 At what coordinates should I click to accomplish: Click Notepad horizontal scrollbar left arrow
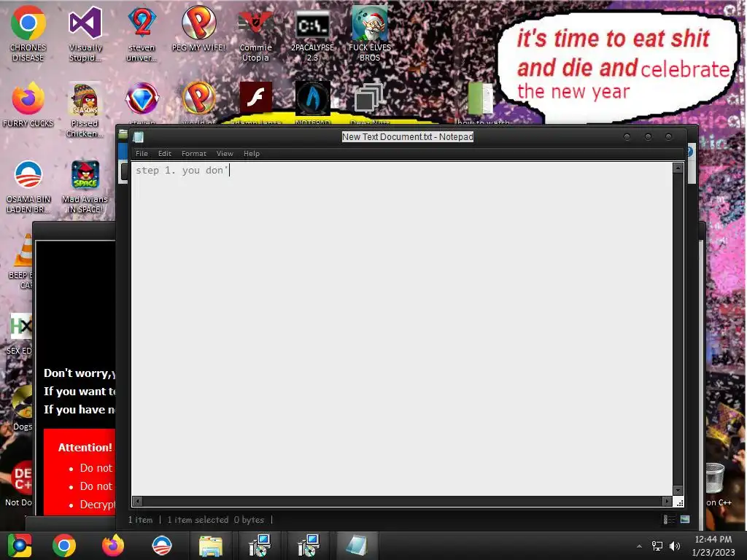[x=138, y=501]
